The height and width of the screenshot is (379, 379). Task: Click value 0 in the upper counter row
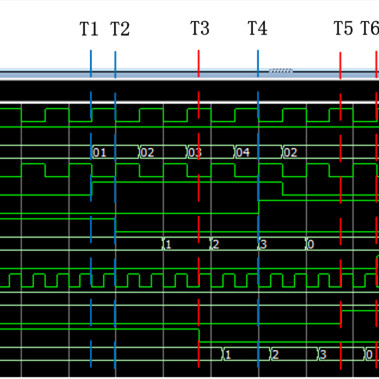point(311,245)
